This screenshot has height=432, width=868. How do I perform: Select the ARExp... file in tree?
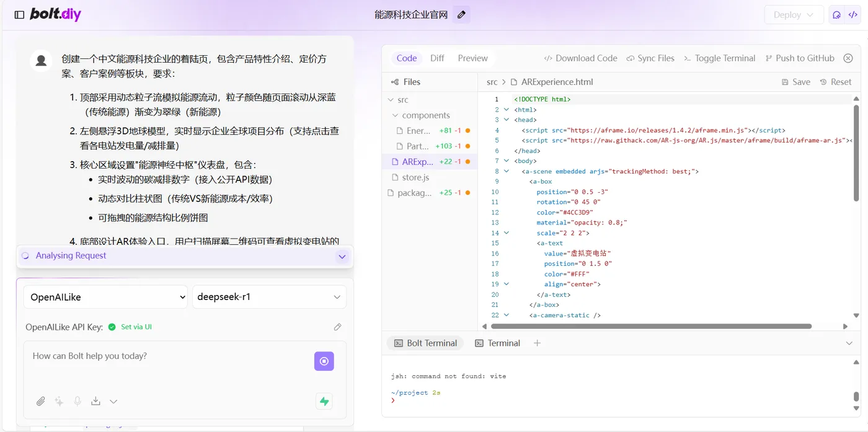(431, 162)
